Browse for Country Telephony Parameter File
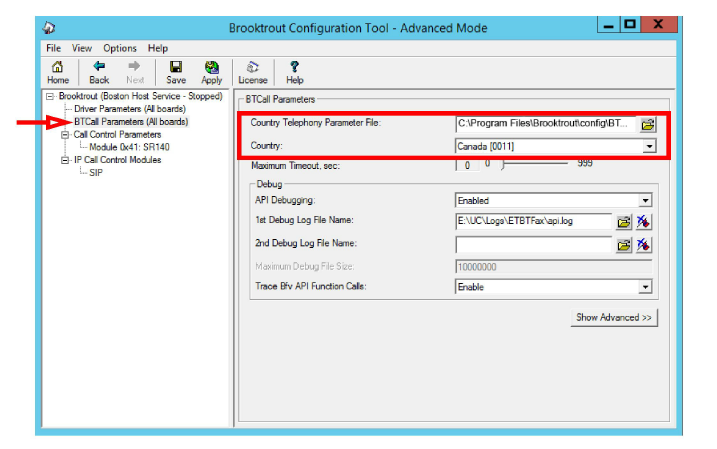The height and width of the screenshot is (449, 717). 647,124
